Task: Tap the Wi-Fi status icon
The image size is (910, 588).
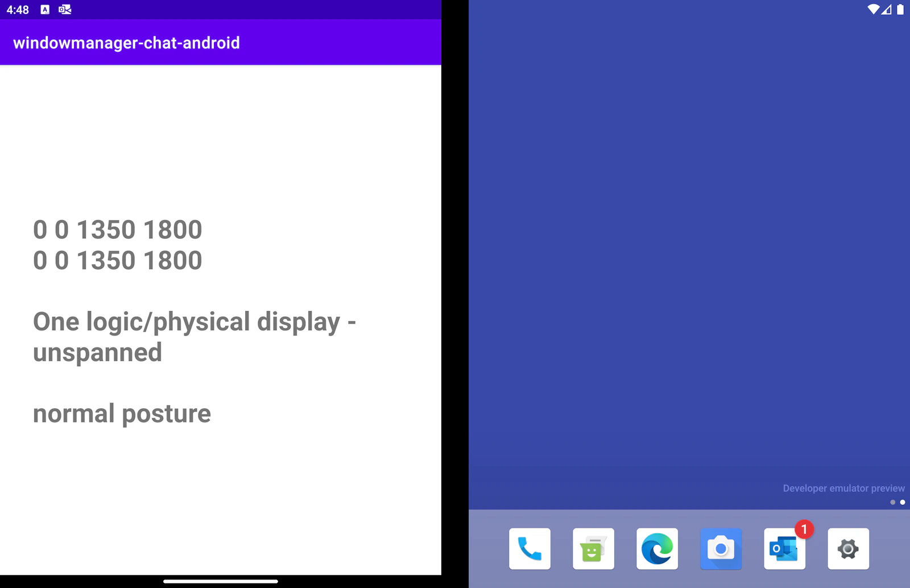Action: click(x=874, y=10)
